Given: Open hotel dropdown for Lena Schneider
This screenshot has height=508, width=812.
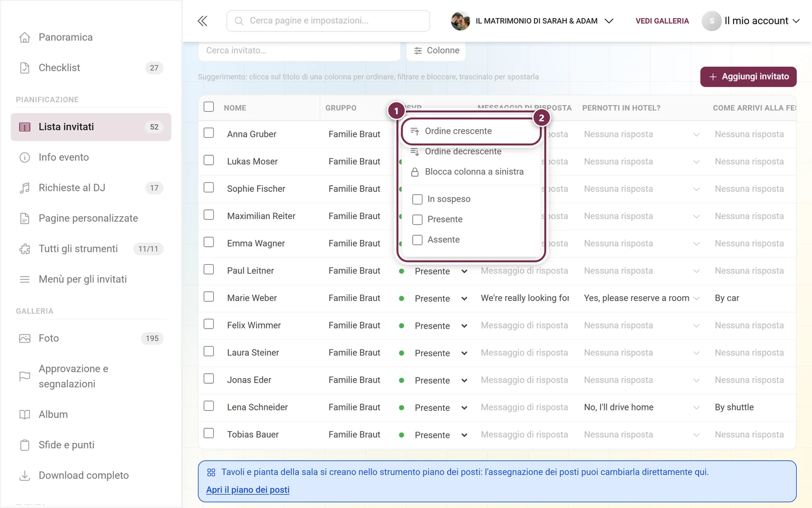Looking at the screenshot, I should point(642,408).
